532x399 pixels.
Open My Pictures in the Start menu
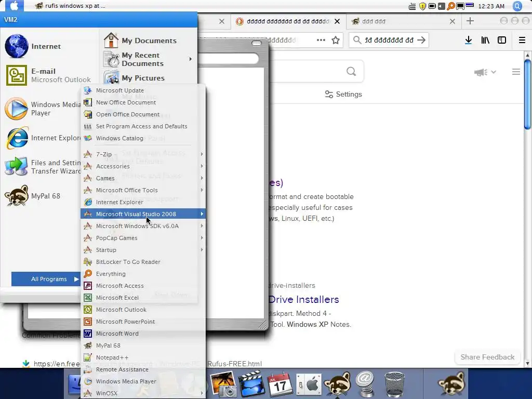tap(135, 78)
